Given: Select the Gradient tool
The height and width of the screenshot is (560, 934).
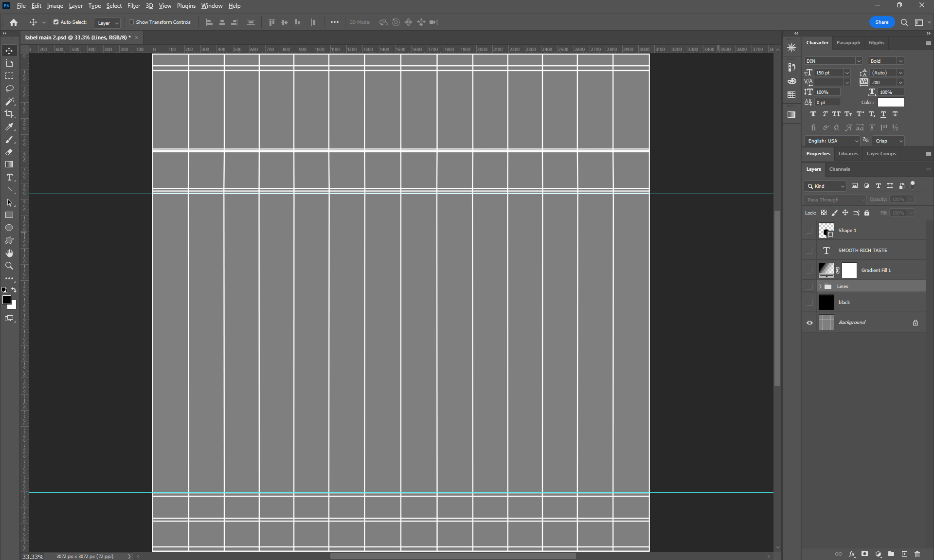Looking at the screenshot, I should click(x=9, y=164).
